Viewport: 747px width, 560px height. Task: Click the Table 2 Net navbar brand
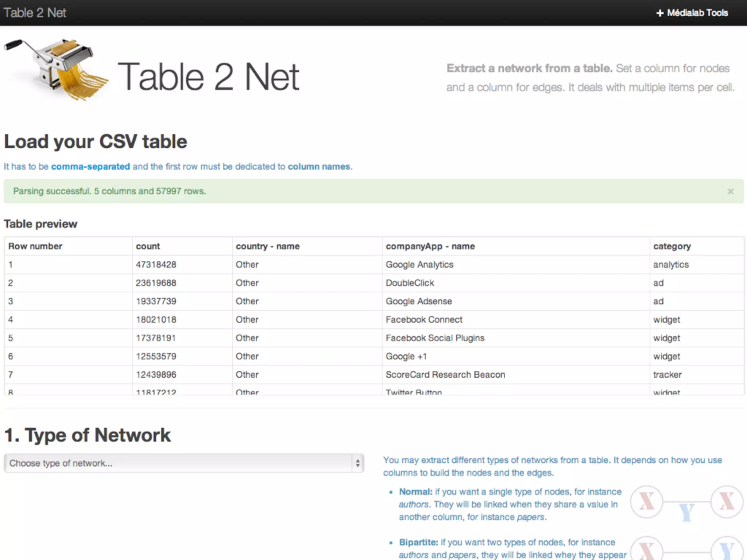(35, 13)
